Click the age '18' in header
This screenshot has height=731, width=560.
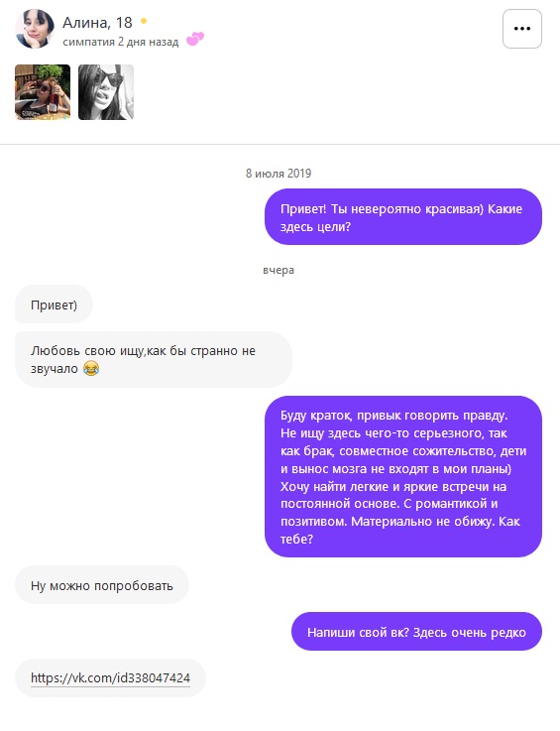pyautogui.click(x=125, y=23)
